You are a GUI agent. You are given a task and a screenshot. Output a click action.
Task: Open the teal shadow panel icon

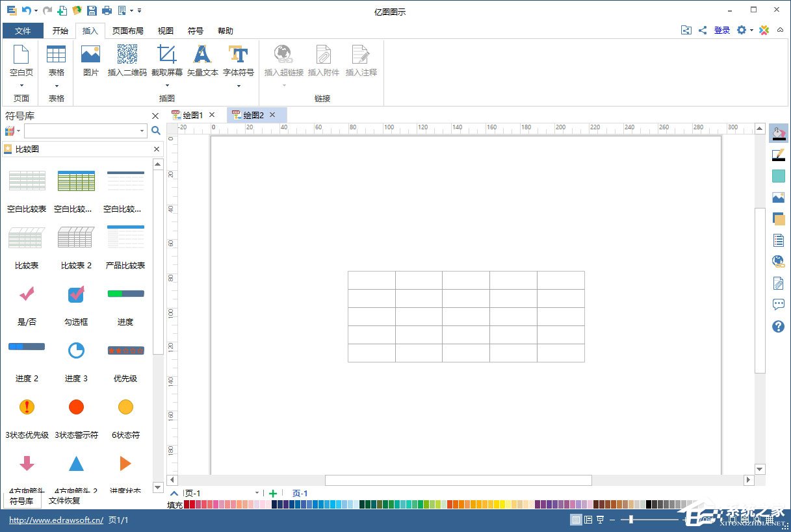(x=778, y=176)
